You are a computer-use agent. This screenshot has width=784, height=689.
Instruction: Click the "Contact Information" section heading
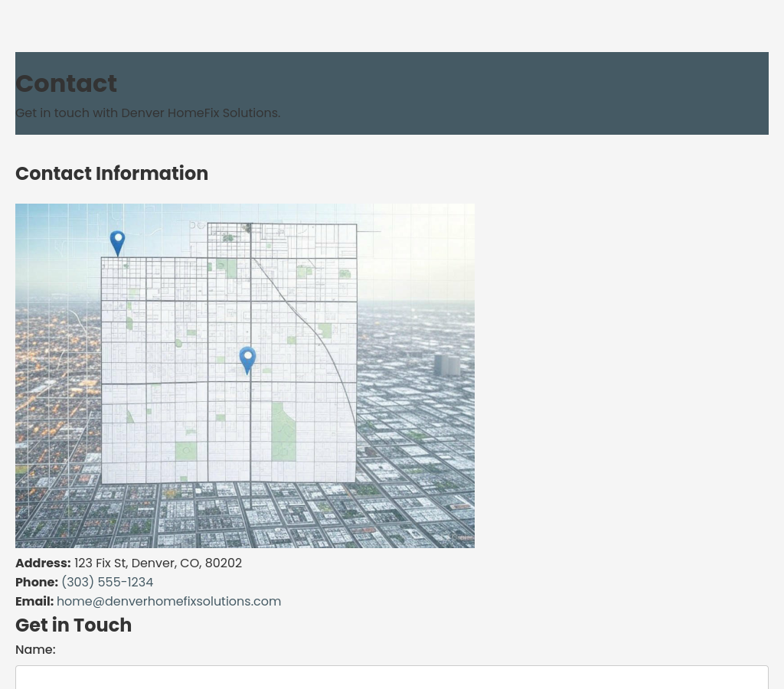point(112,174)
